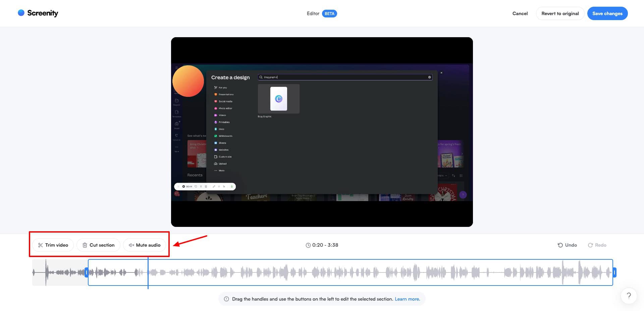Click the left trim handle on the timeline
Image resolution: width=644 pixels, height=311 pixels.
click(87, 272)
